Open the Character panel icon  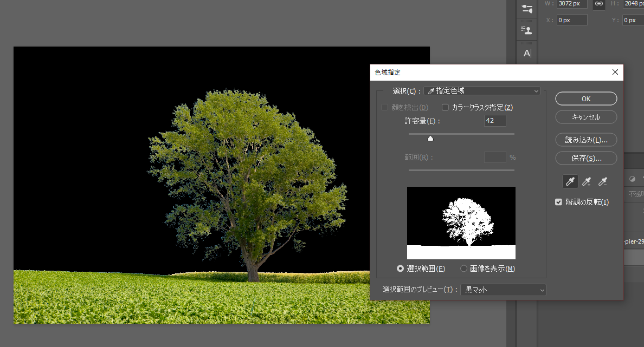[x=527, y=53]
